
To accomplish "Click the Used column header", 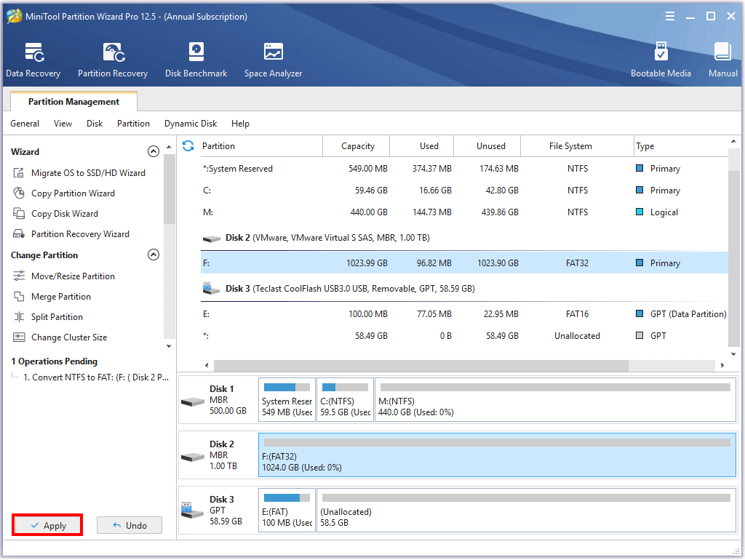I will (422, 146).
